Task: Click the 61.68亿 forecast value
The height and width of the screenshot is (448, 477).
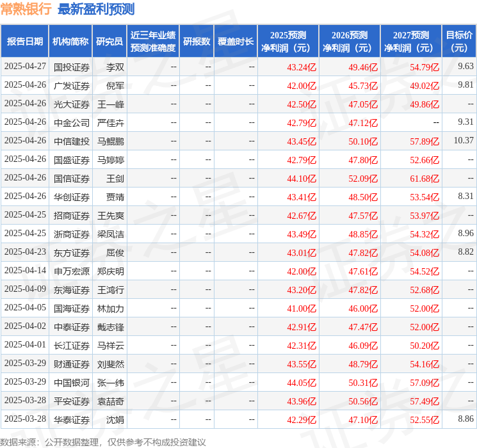Action: point(424,179)
